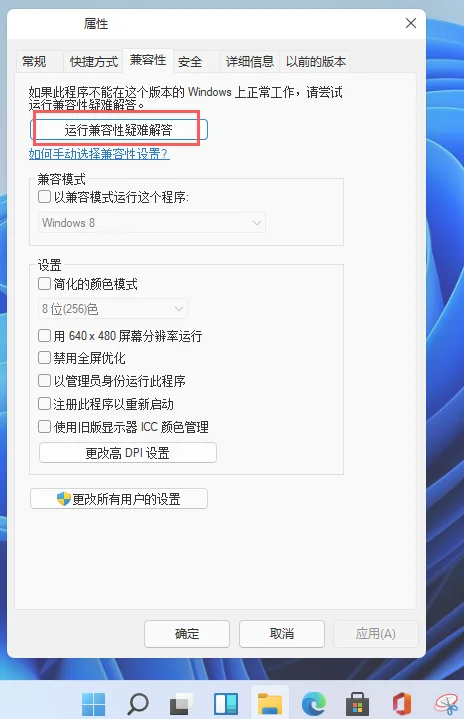The height and width of the screenshot is (719, 464).
Task: Switch to the 快捷方式 tab
Action: pyautogui.click(x=94, y=61)
